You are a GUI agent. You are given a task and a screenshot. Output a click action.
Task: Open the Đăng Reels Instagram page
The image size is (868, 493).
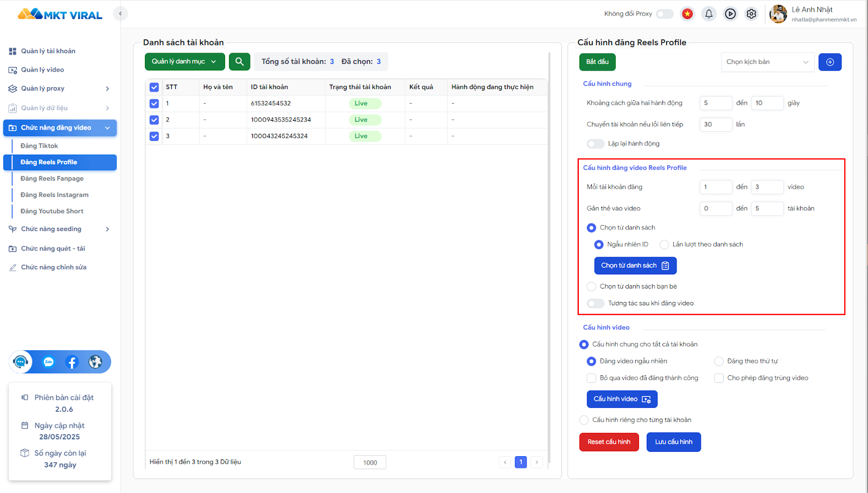coord(54,195)
